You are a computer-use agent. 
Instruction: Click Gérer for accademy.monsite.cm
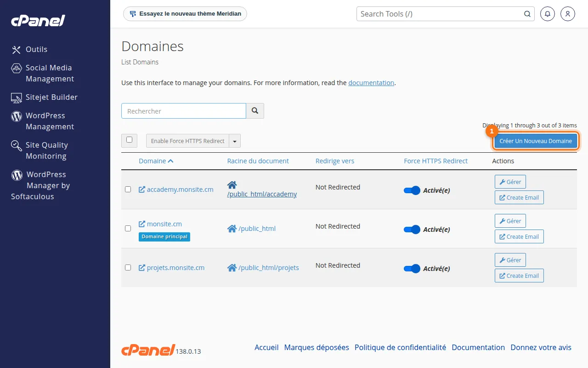coord(510,182)
